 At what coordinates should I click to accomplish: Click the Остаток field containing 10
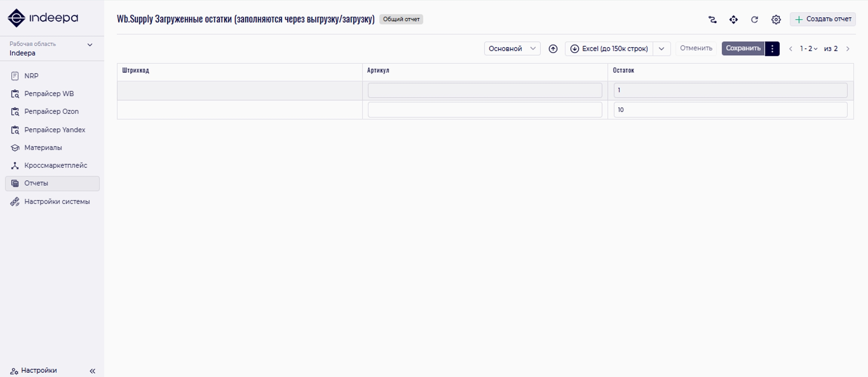click(730, 110)
